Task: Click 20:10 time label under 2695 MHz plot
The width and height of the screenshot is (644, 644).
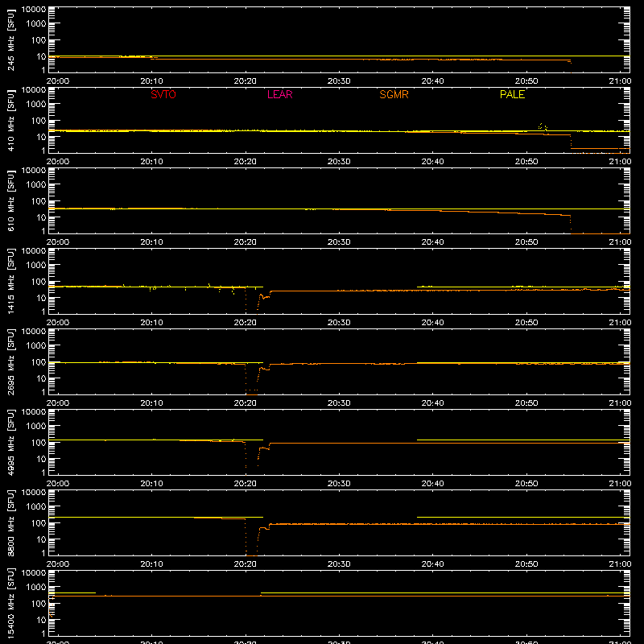Action: [151, 403]
